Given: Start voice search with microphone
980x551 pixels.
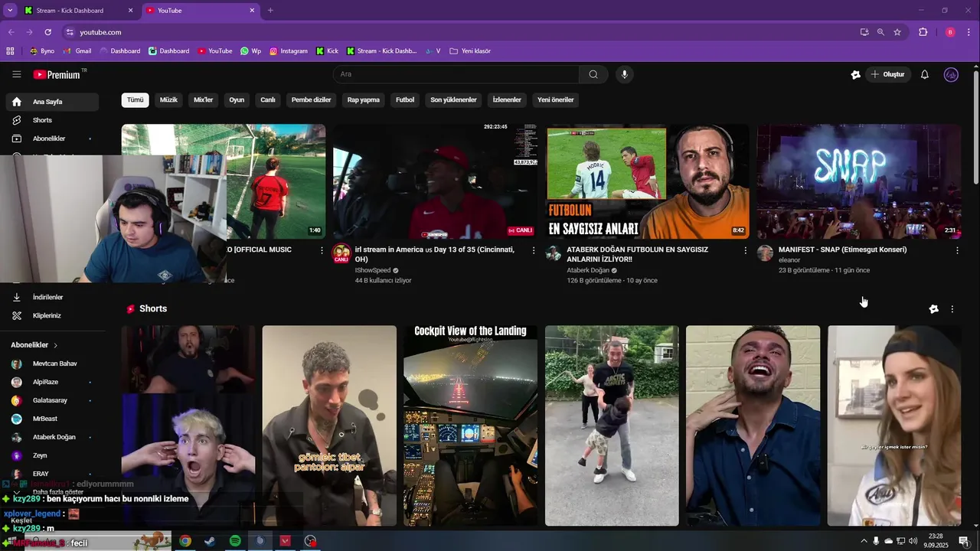Looking at the screenshot, I should pyautogui.click(x=625, y=74).
